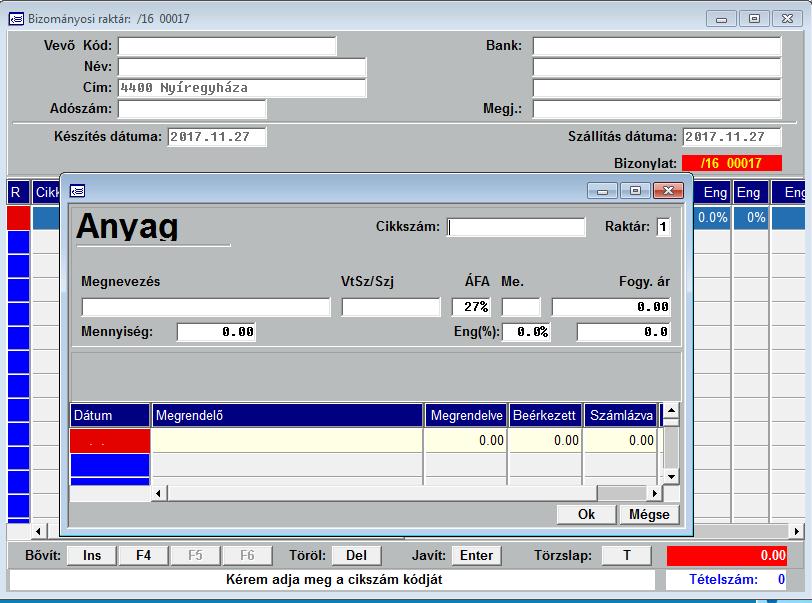This screenshot has width=812, height=603.
Task: Click the Eng(%) discount field
Action: 527,332
